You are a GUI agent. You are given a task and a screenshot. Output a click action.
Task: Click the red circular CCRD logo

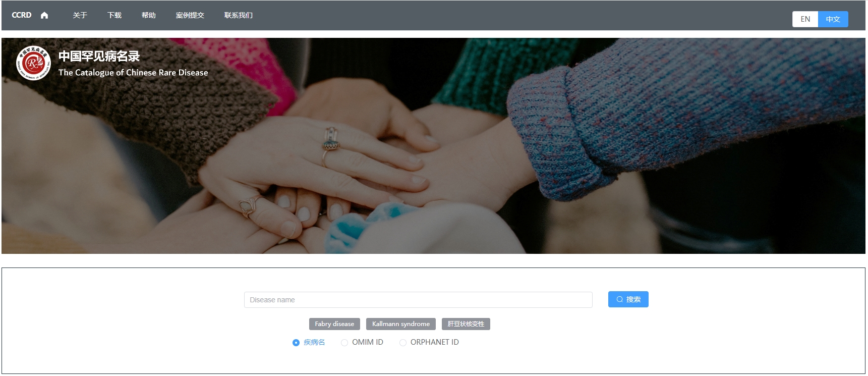(x=33, y=63)
